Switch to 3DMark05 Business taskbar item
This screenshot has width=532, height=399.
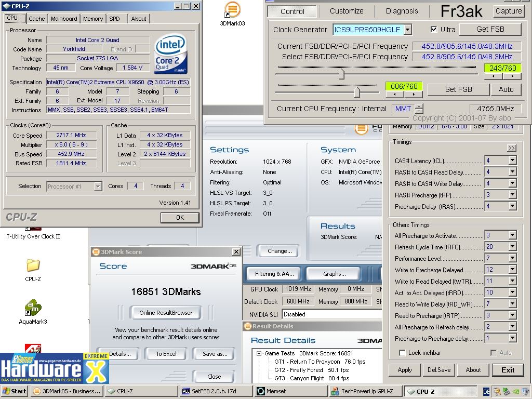point(67,391)
